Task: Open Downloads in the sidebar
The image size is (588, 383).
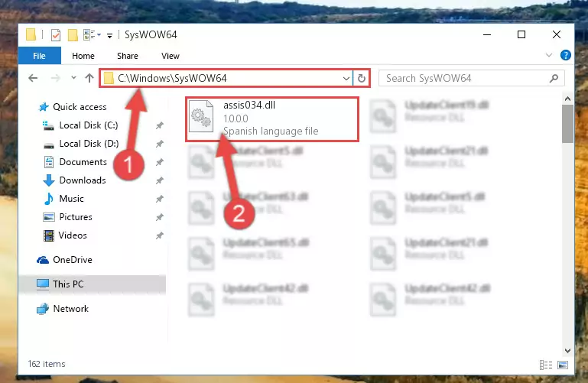Action: [83, 180]
